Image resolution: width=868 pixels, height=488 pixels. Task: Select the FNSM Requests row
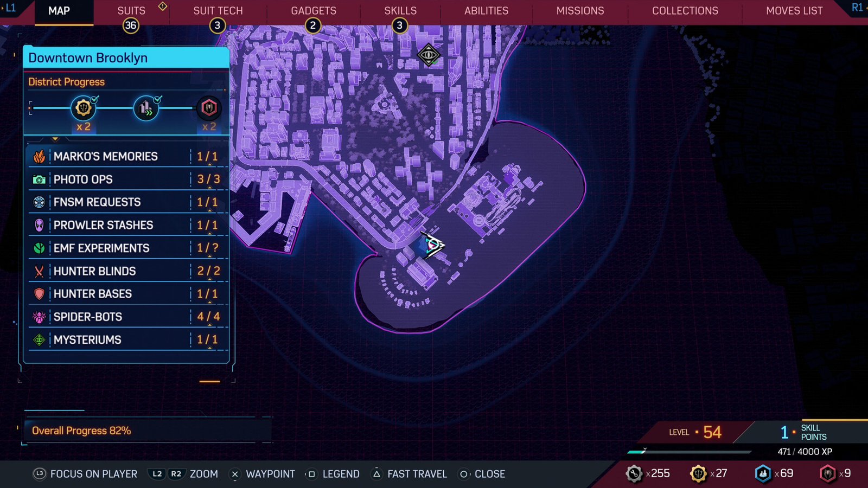tap(127, 202)
